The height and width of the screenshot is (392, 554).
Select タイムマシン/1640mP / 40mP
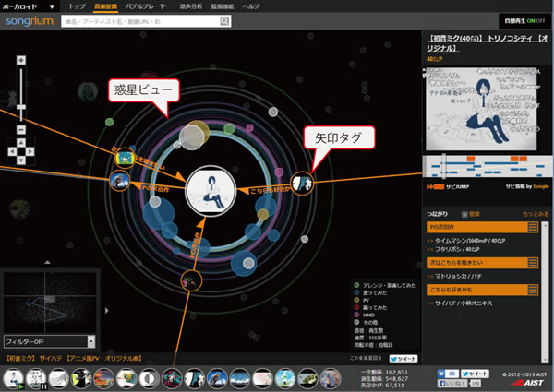[x=470, y=241]
